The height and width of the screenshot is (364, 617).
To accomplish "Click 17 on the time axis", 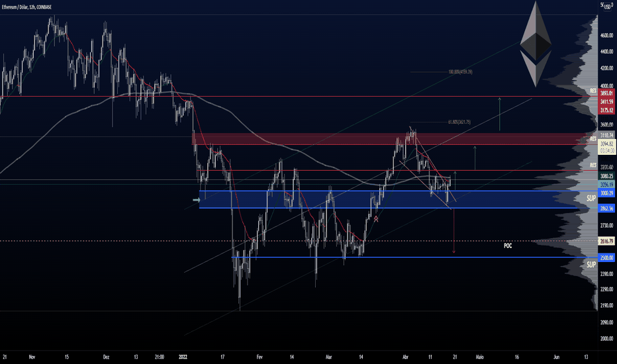I will [222, 357].
